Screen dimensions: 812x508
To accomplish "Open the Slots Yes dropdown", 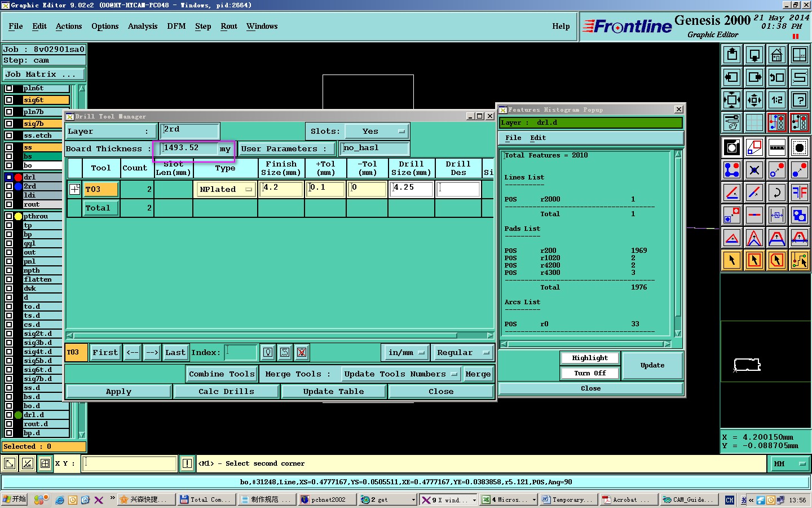I will [377, 131].
